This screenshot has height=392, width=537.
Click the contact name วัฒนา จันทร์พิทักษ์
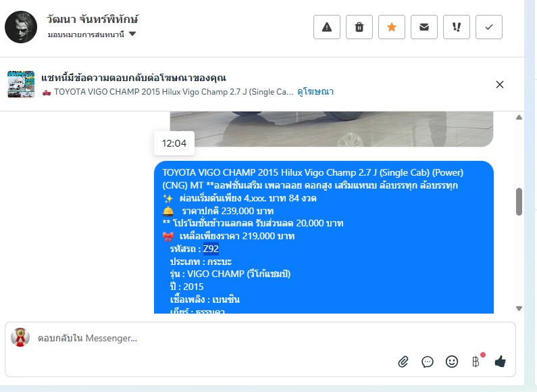[x=93, y=19]
